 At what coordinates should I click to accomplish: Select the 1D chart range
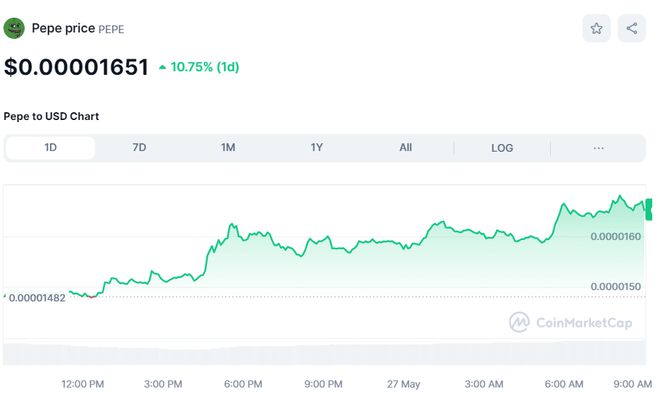tap(51, 148)
